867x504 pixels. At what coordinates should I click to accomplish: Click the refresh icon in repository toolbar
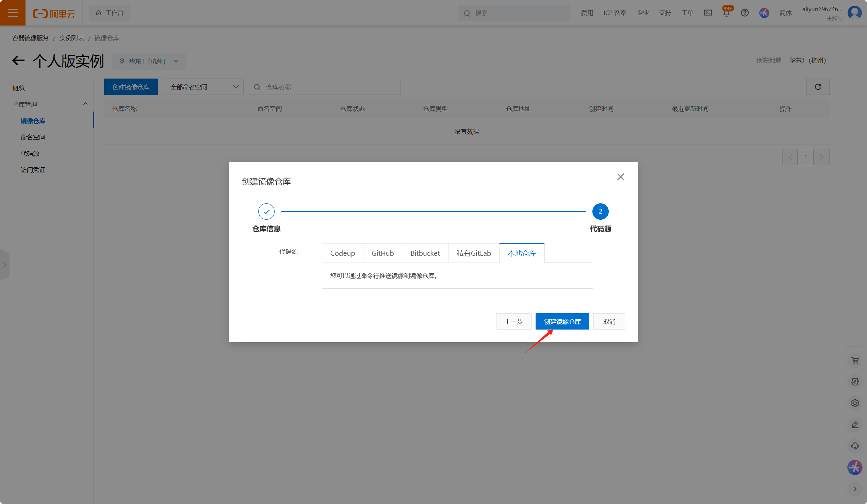[817, 87]
